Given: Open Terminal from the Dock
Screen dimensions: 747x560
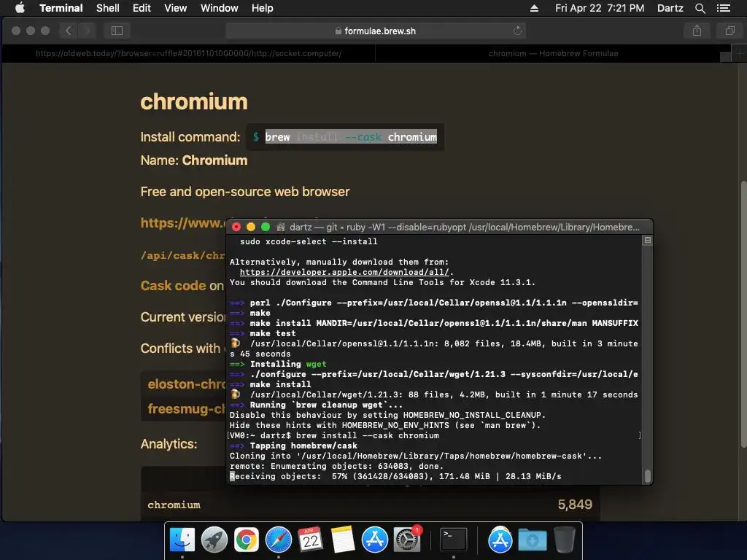Looking at the screenshot, I should tap(453, 540).
